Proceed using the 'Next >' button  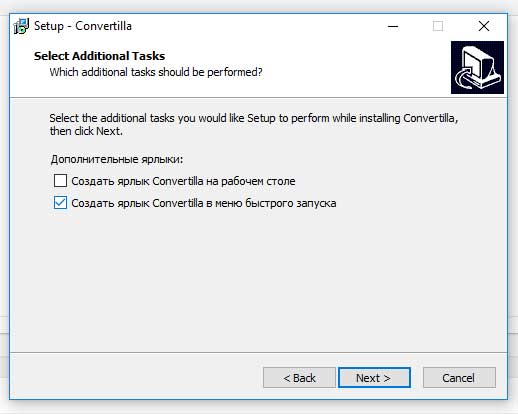pos(374,378)
